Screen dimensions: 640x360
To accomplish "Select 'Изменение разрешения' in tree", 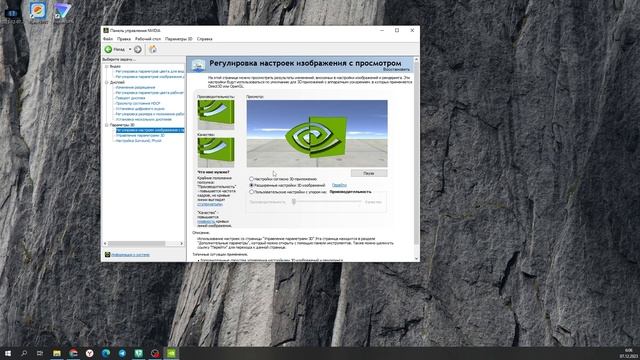I will (136, 87).
